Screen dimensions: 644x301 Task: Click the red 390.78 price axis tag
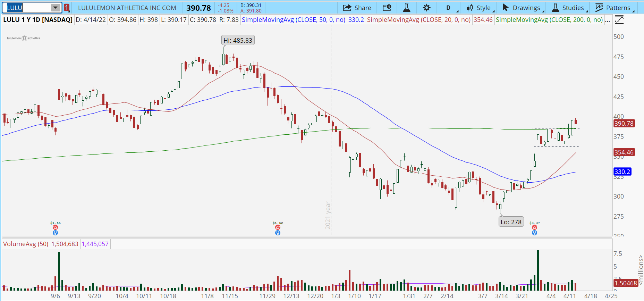pos(624,123)
